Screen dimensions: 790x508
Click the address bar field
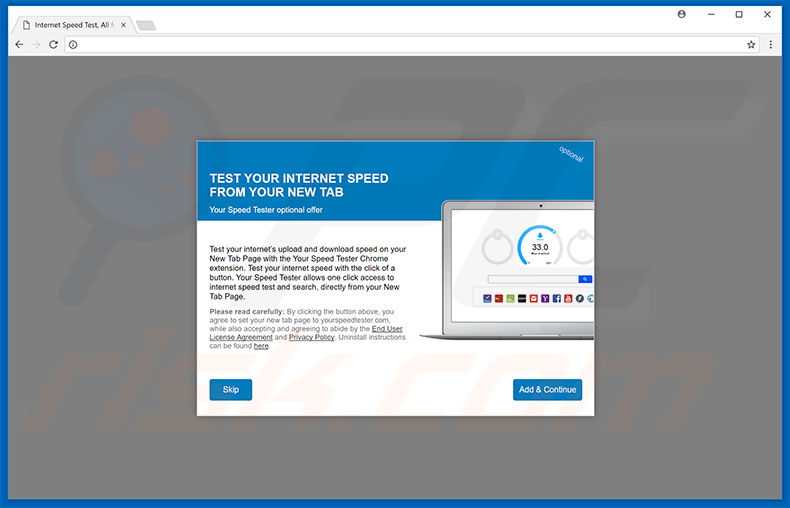[412, 45]
